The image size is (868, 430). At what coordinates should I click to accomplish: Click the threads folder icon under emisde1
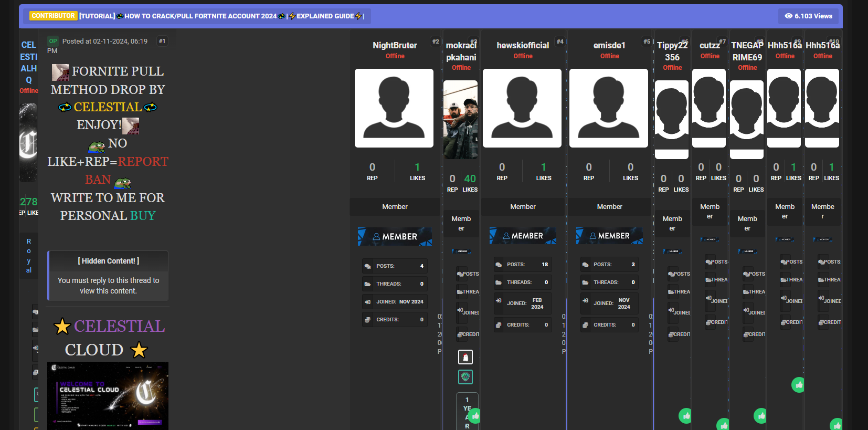pyautogui.click(x=585, y=282)
